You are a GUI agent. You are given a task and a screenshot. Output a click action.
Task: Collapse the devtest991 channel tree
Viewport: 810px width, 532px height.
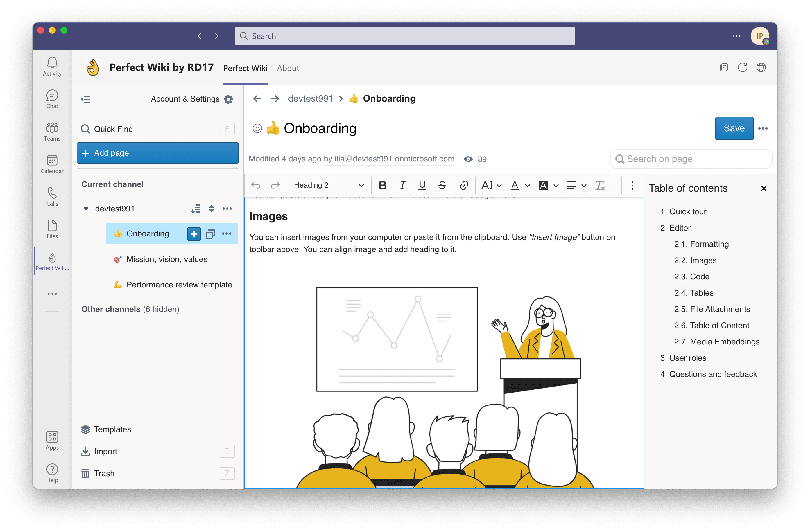(x=86, y=209)
